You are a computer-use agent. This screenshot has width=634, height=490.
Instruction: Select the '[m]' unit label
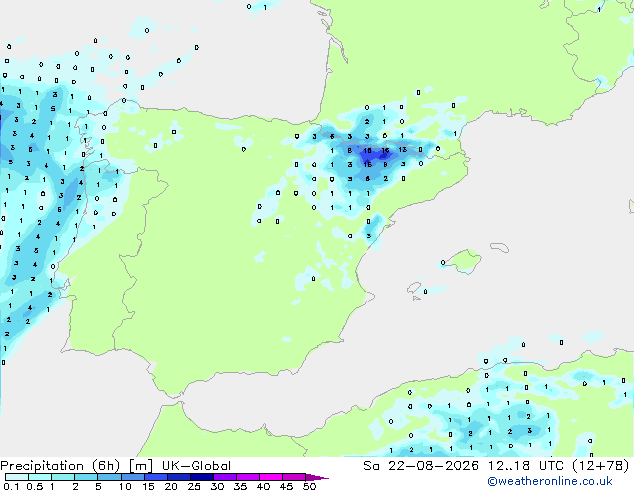click(x=140, y=466)
